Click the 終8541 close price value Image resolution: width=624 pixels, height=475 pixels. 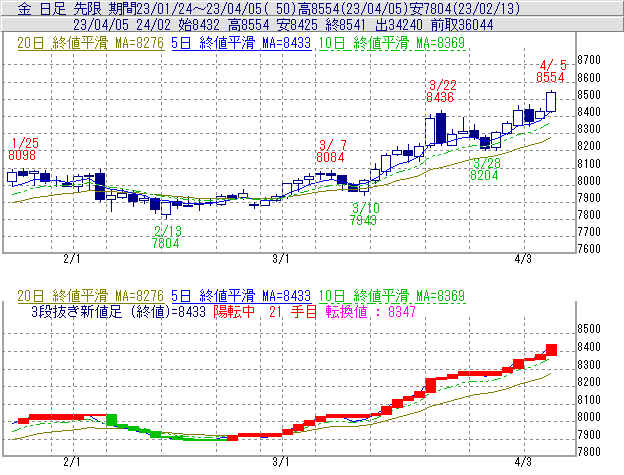point(345,25)
